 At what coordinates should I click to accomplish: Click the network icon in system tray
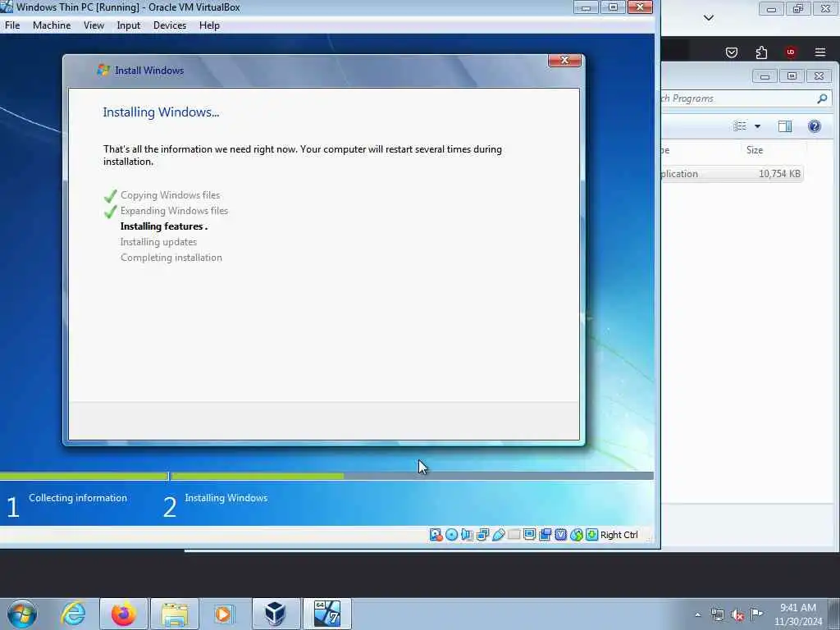point(717,614)
